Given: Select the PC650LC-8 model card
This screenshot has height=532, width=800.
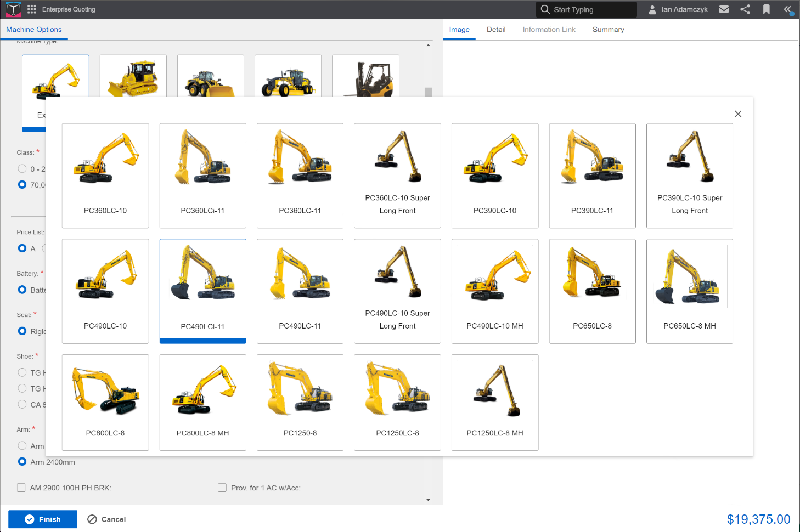Looking at the screenshot, I should (x=592, y=291).
